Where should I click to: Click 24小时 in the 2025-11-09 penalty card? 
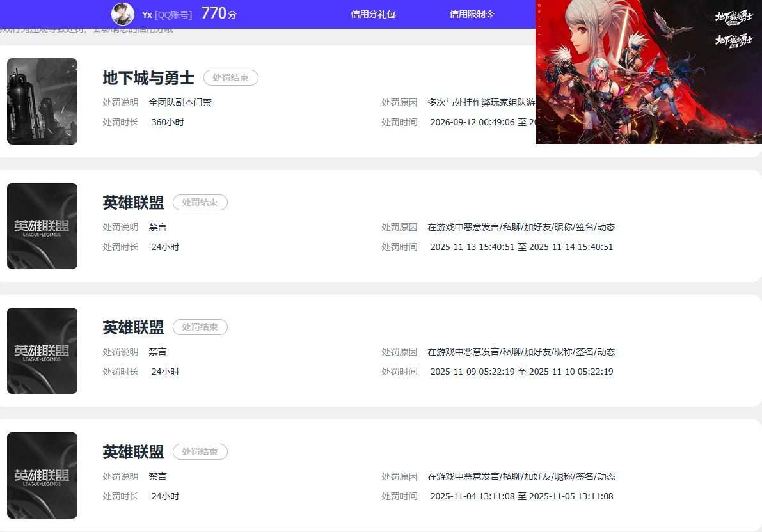pyautogui.click(x=165, y=372)
